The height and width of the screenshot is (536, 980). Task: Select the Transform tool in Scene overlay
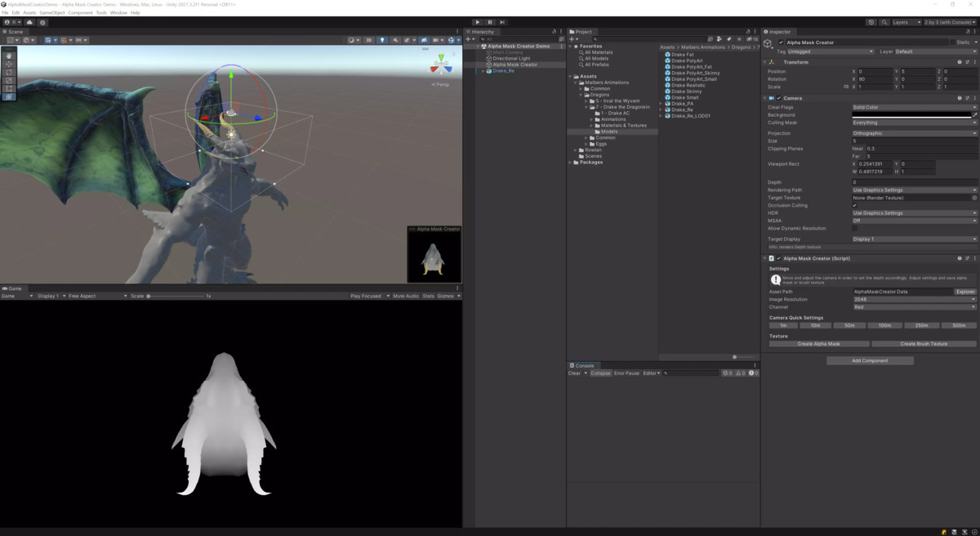point(10,96)
